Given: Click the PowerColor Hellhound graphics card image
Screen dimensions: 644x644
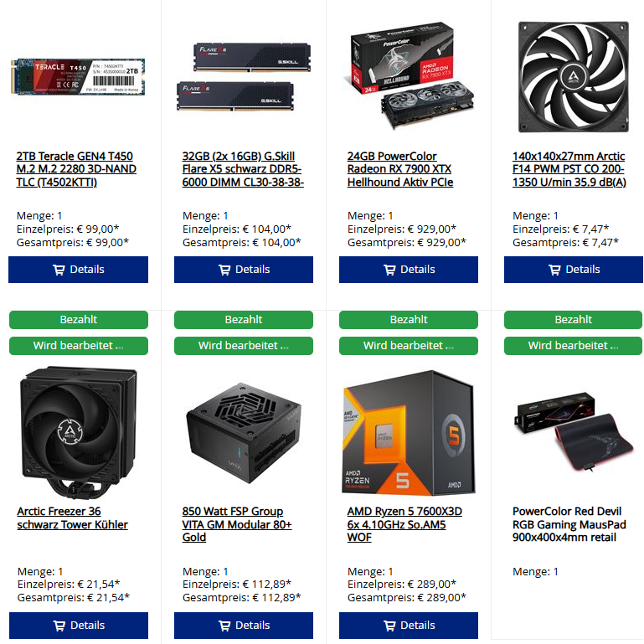Looking at the screenshot, I should pyautogui.click(x=412, y=76).
